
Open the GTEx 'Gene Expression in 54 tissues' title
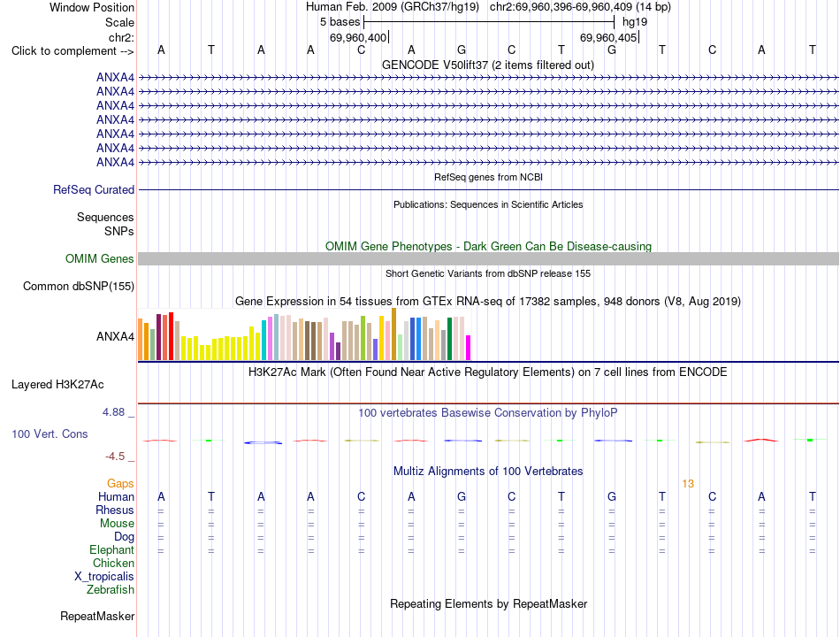click(x=488, y=302)
